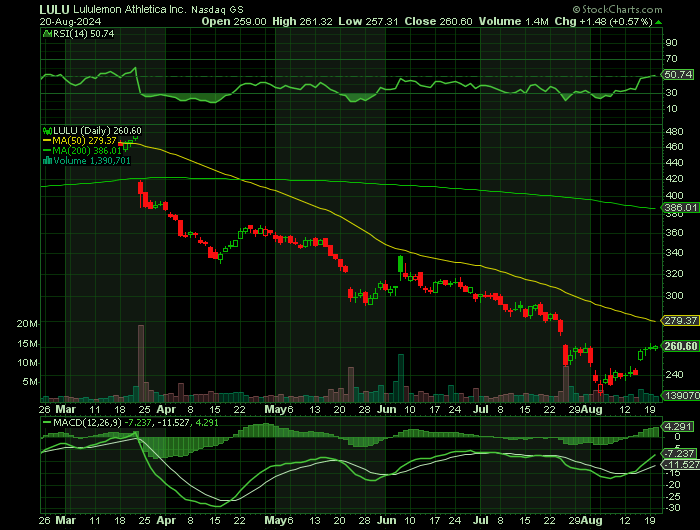
Task: Click the LULU (Daily) 260.60 legend text
Action: pyautogui.click(x=97, y=131)
